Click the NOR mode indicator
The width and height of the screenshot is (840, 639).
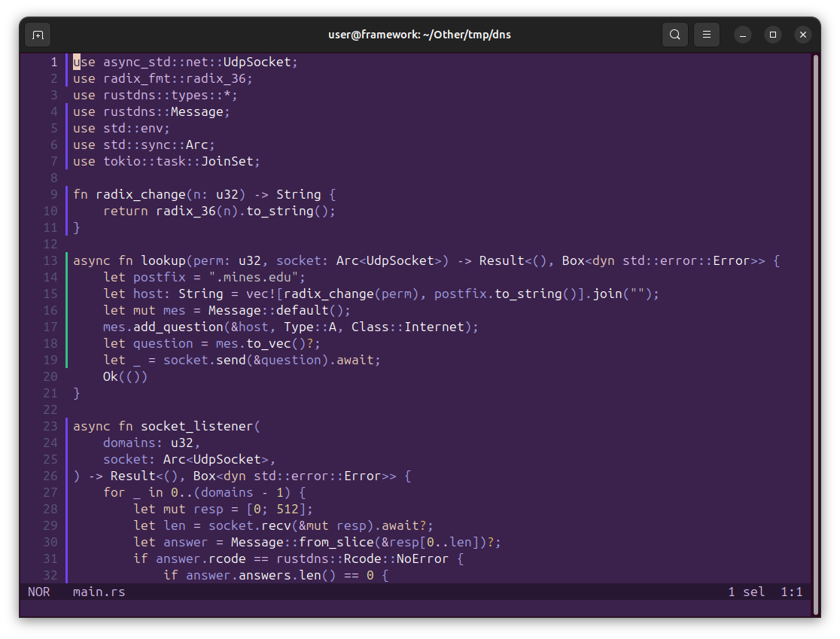(x=38, y=592)
